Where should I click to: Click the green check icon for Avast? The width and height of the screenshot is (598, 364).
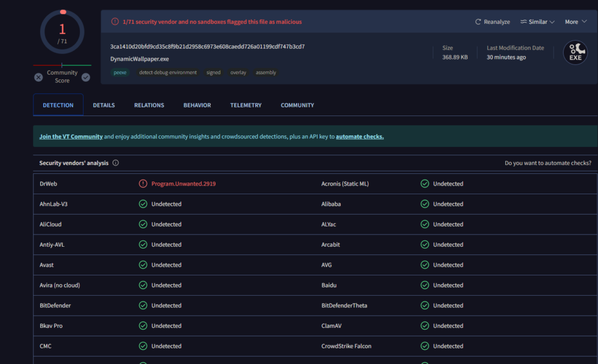pyautogui.click(x=143, y=265)
